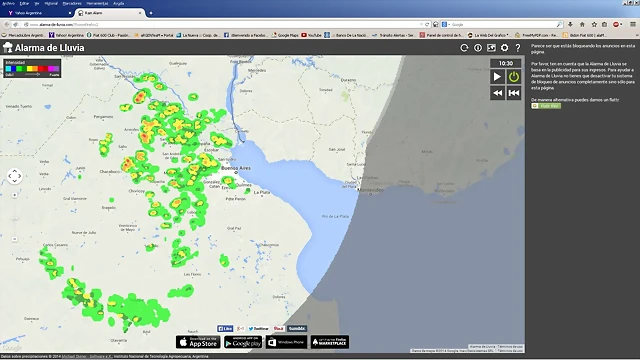Click the radar refresh icon in header

pyautogui.click(x=464, y=48)
